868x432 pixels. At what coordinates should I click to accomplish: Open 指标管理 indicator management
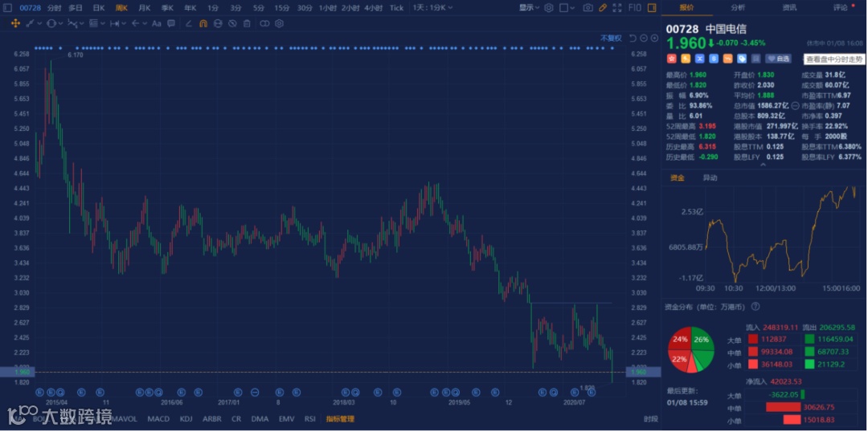pyautogui.click(x=340, y=418)
